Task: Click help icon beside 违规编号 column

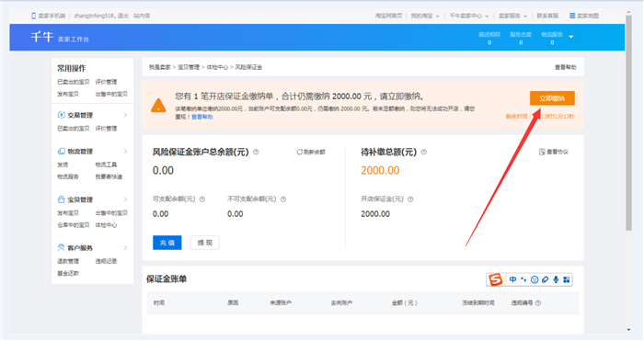Action: pos(538,303)
